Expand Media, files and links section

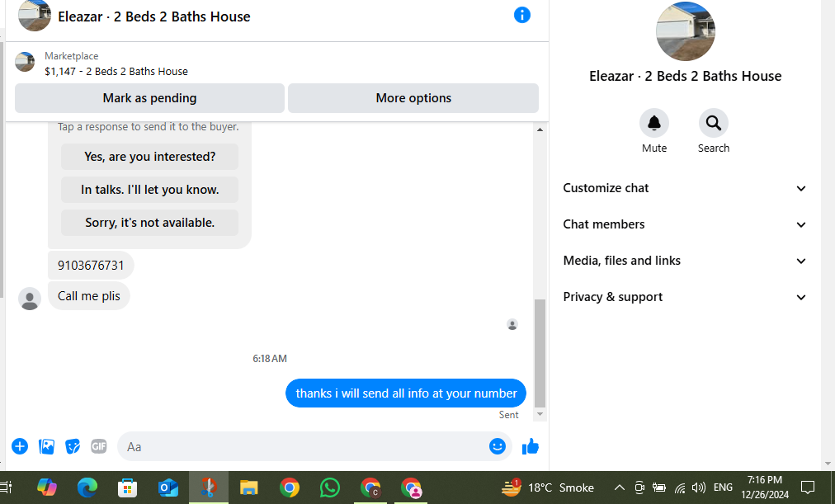[x=684, y=261]
